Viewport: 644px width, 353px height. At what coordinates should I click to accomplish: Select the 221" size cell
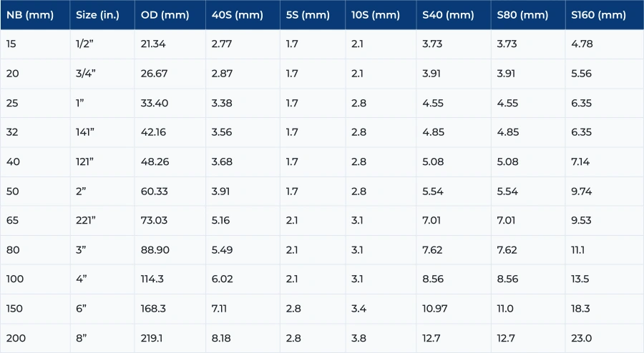pos(86,220)
